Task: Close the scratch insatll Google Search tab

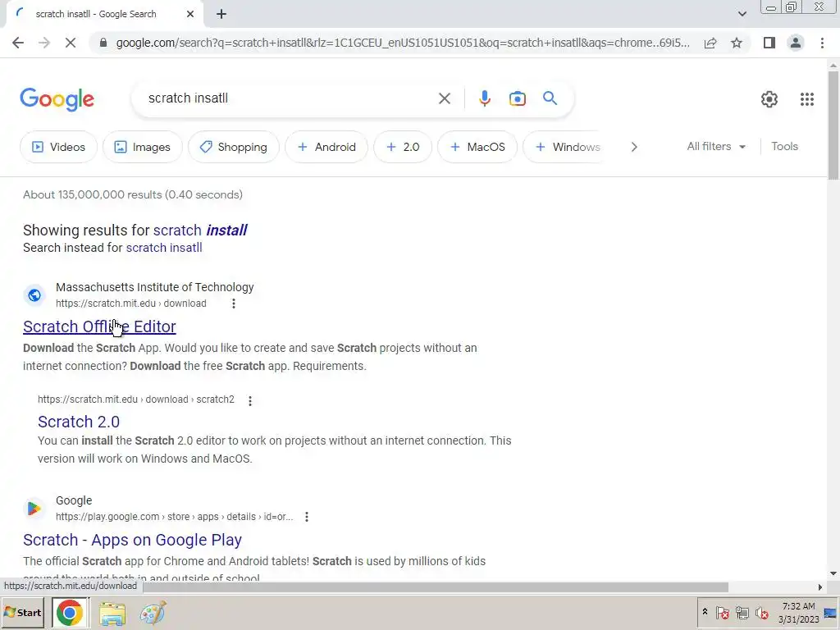Action: [x=190, y=14]
